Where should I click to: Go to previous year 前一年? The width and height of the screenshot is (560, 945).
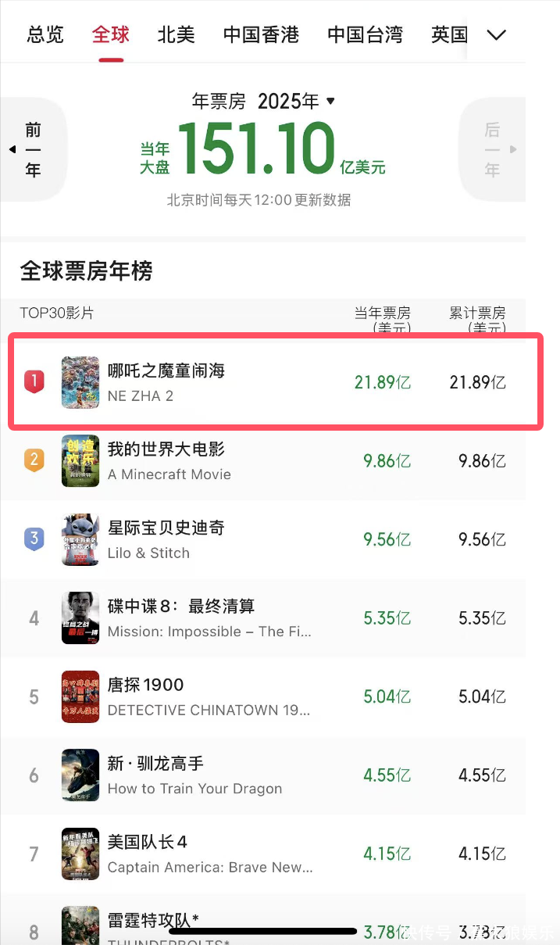[33, 149]
